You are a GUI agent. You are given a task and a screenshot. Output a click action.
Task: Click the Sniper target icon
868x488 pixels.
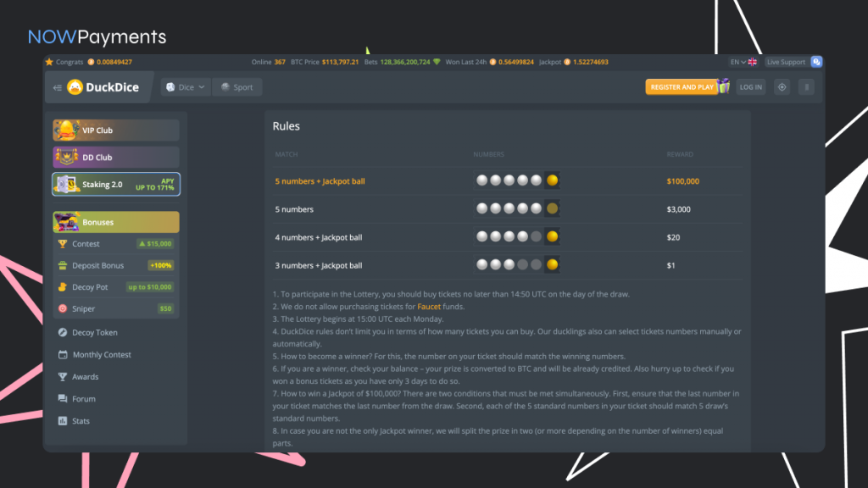coord(63,308)
